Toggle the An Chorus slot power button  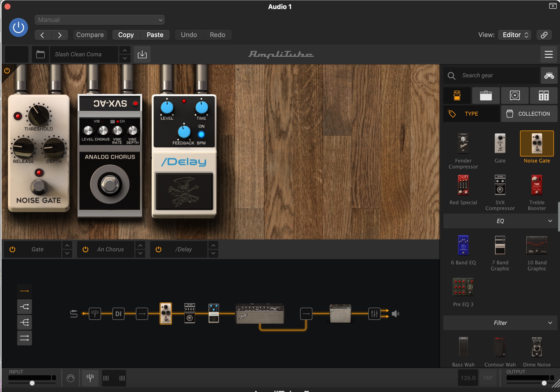click(85, 249)
